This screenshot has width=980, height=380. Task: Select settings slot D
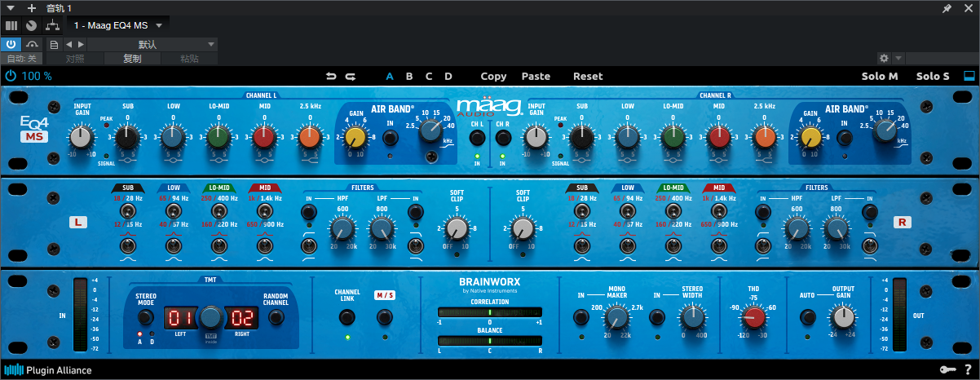point(448,76)
